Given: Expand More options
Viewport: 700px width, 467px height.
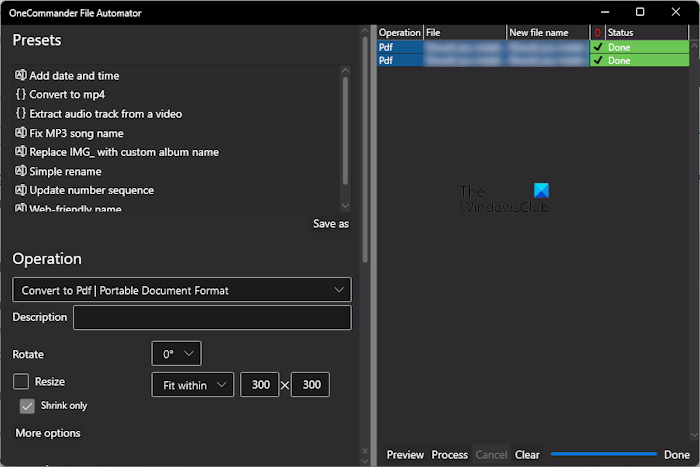Looking at the screenshot, I should pyautogui.click(x=48, y=433).
